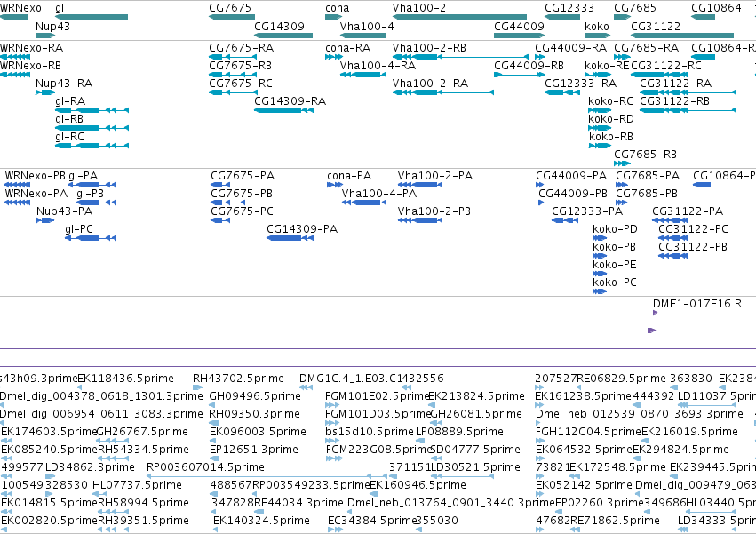Click the gl-RB transcript label

69,120
